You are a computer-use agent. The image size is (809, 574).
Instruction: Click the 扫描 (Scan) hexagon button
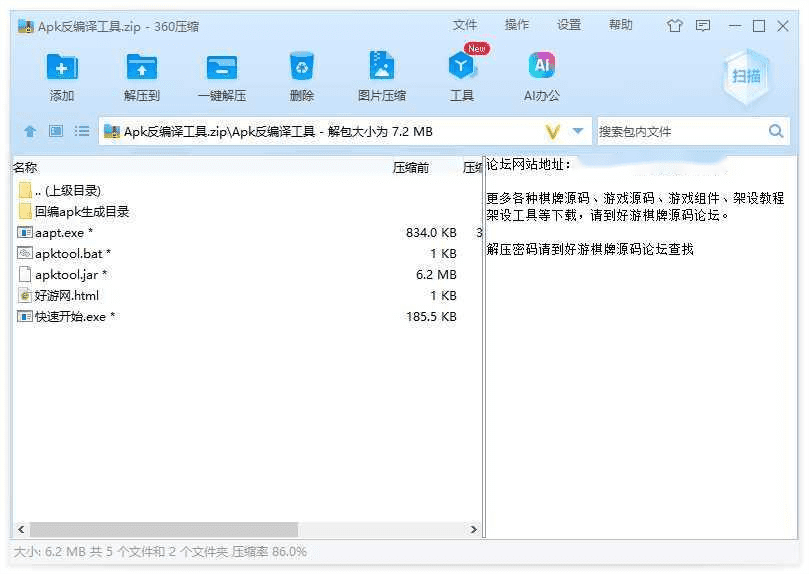click(746, 76)
